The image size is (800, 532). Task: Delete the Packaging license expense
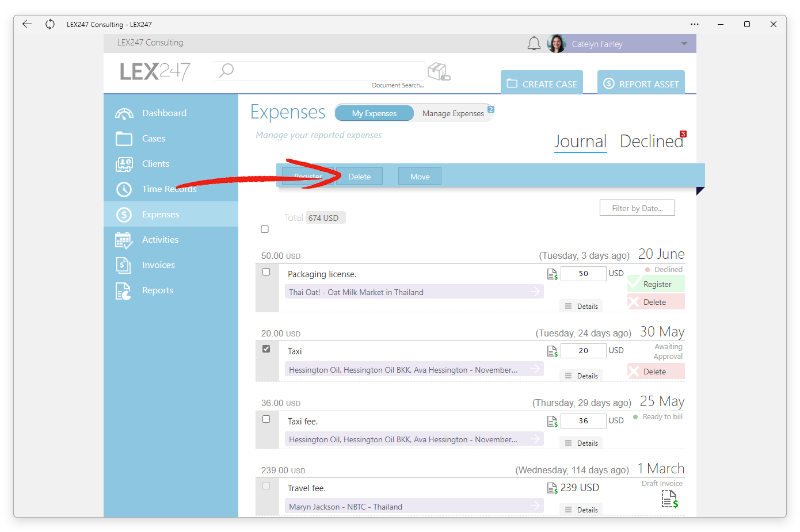[x=656, y=302]
